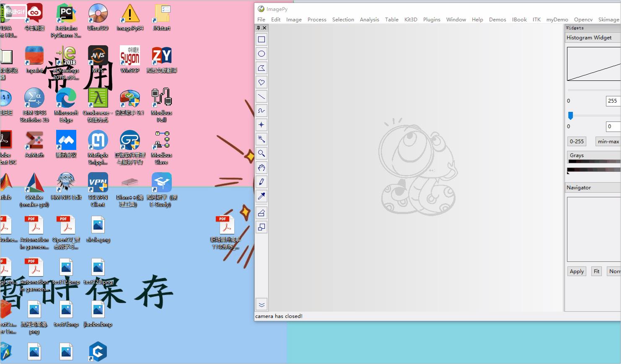Pin the ImagePy toolbar panel
Viewport: 621px width, 364px height.
pos(259,28)
